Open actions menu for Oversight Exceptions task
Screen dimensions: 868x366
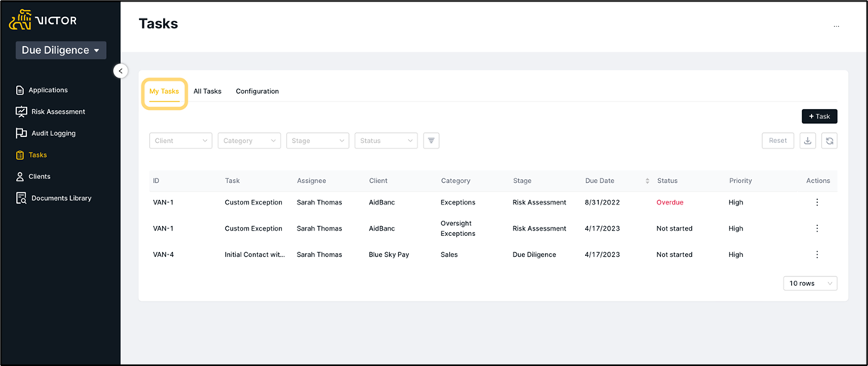pyautogui.click(x=817, y=228)
